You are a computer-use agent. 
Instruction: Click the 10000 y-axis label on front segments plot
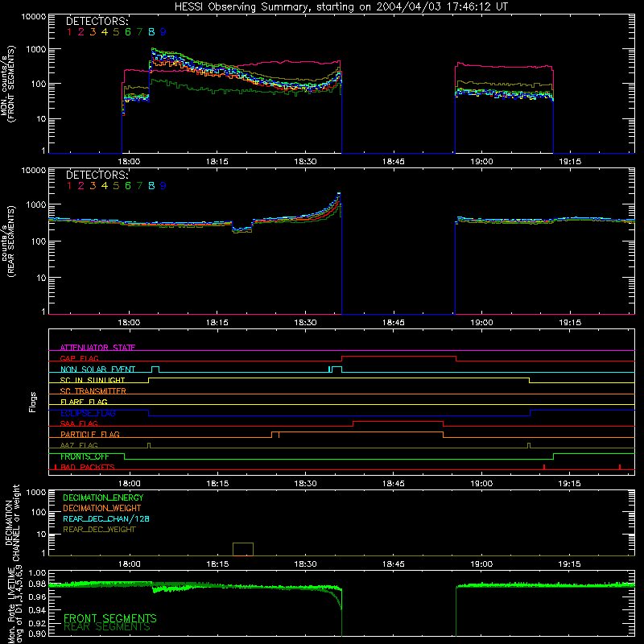[34, 17]
